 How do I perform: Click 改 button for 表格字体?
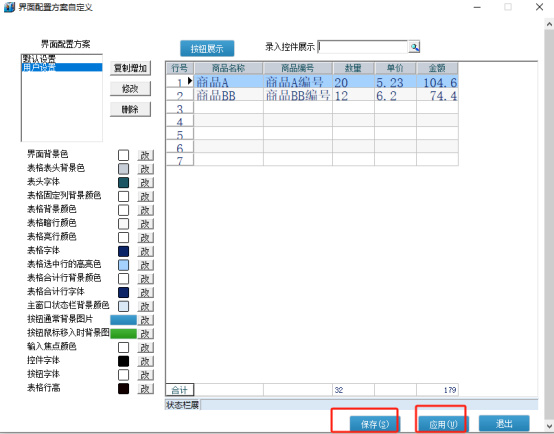click(x=145, y=251)
